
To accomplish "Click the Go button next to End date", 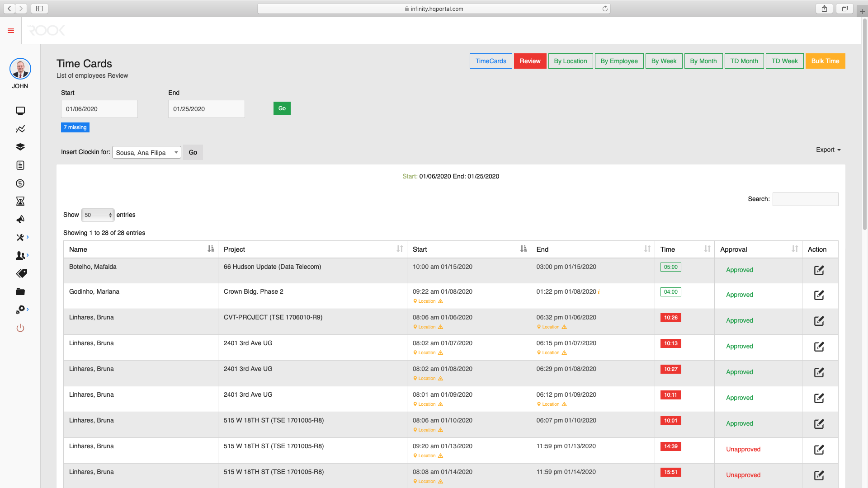I will [282, 108].
